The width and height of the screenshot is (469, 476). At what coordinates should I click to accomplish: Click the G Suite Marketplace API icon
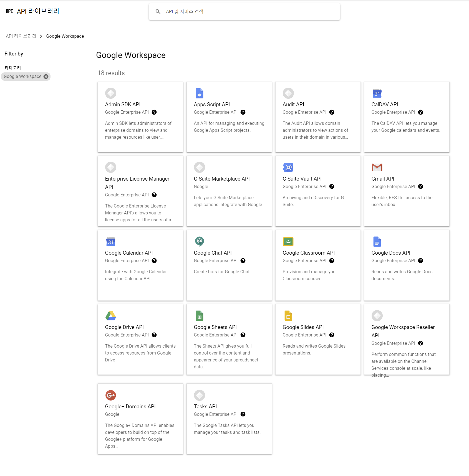click(x=199, y=167)
